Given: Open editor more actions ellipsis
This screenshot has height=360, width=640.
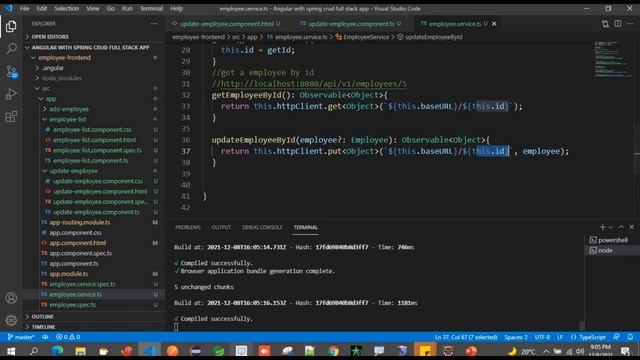Looking at the screenshot, I should click(630, 24).
